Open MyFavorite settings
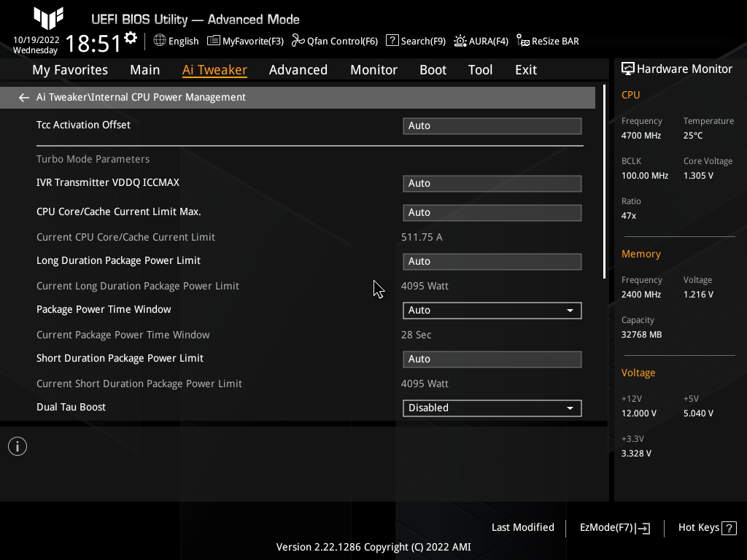Viewport: 747px width, 560px height. [x=245, y=41]
